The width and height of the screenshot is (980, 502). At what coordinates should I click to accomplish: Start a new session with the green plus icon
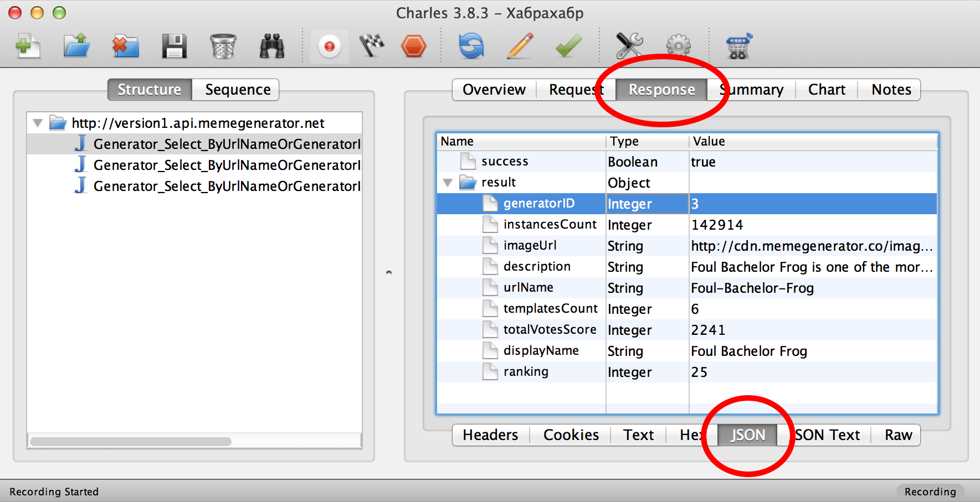click(28, 46)
